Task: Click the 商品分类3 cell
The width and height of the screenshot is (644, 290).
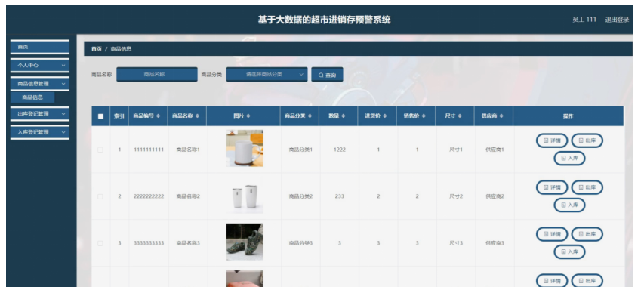Action: (300, 243)
